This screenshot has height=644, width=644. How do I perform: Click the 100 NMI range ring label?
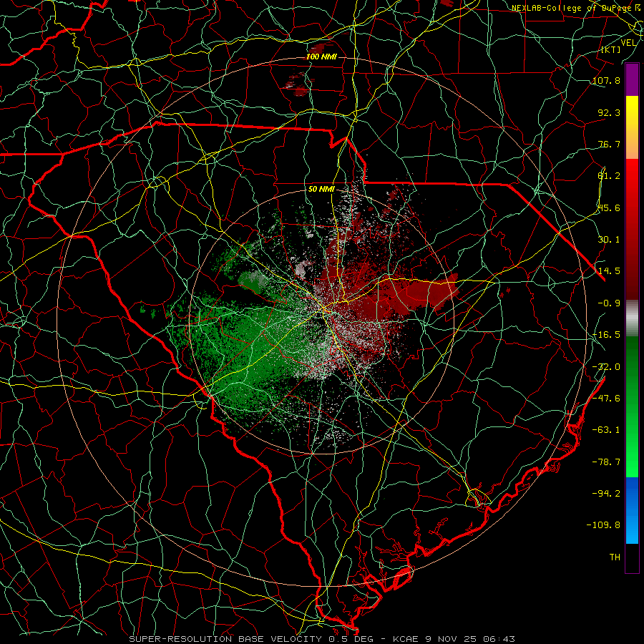(321, 57)
